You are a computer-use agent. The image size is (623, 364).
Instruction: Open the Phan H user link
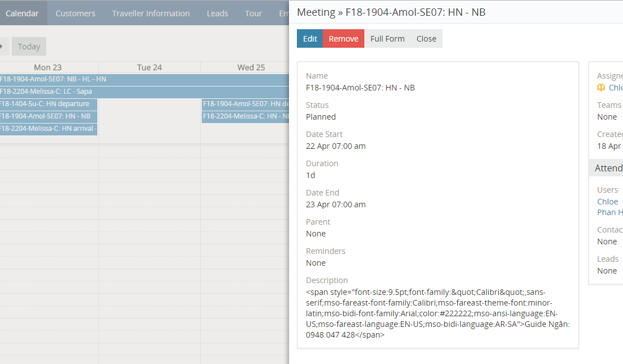(610, 212)
